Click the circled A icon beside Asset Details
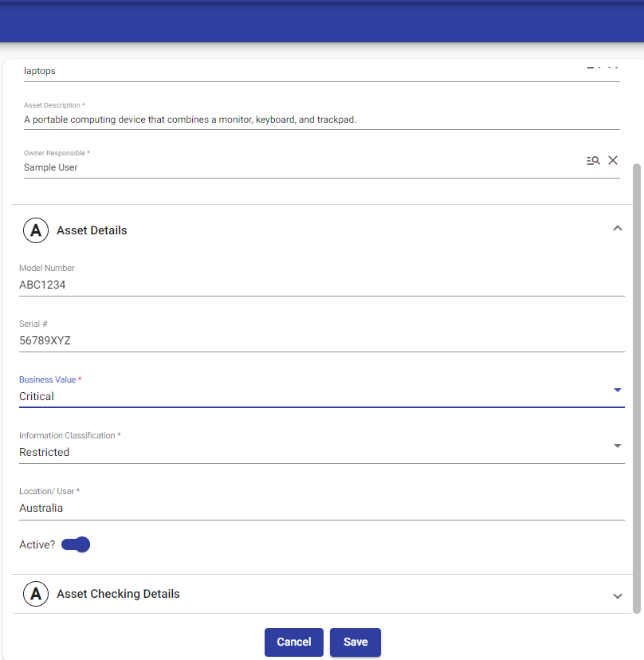 coord(35,230)
